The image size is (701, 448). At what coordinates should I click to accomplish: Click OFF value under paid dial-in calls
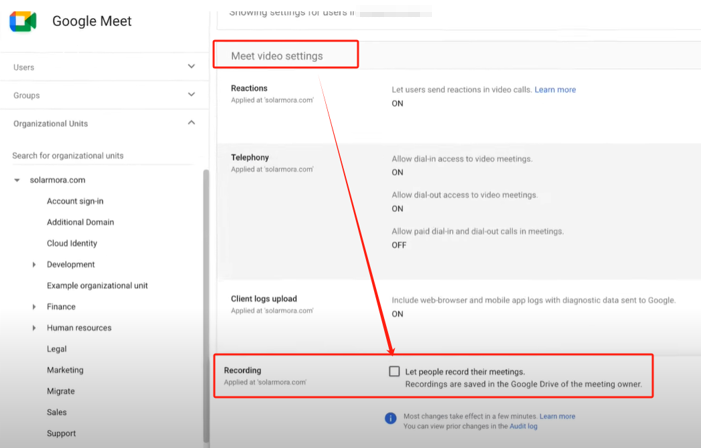coord(399,245)
